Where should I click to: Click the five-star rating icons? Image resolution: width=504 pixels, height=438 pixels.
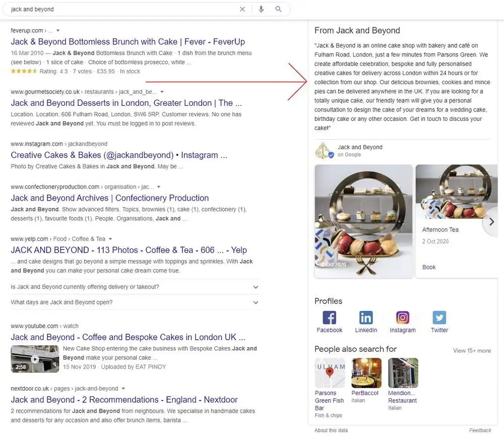(24, 71)
